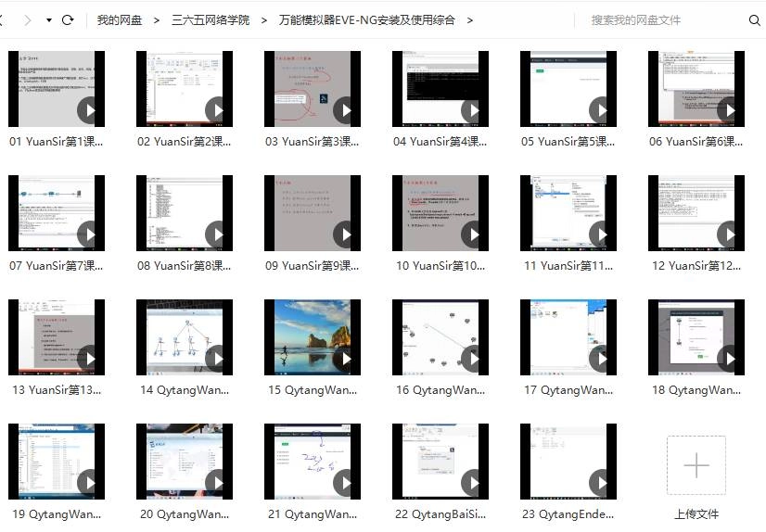766x532 pixels.
Task: Click the forward navigation arrow
Action: [28, 20]
